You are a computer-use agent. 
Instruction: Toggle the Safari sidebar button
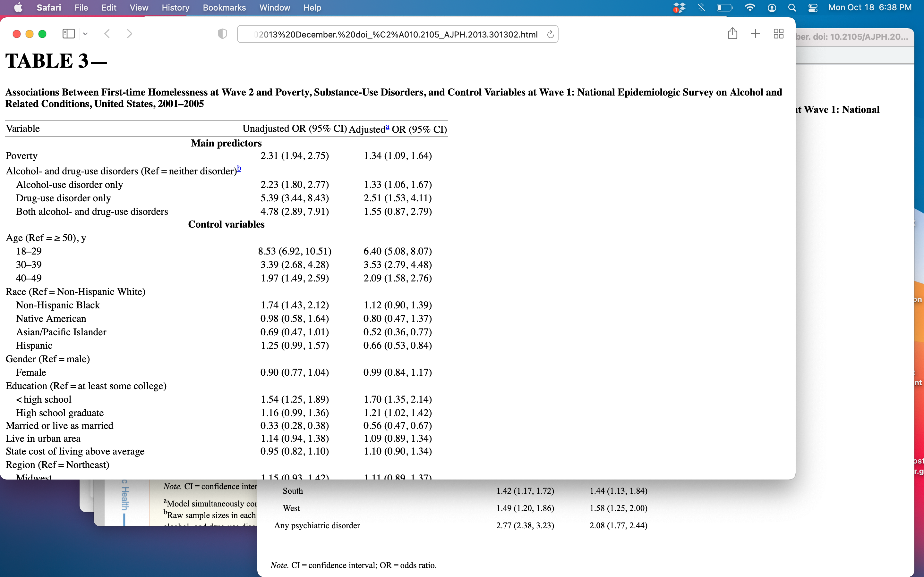click(68, 34)
